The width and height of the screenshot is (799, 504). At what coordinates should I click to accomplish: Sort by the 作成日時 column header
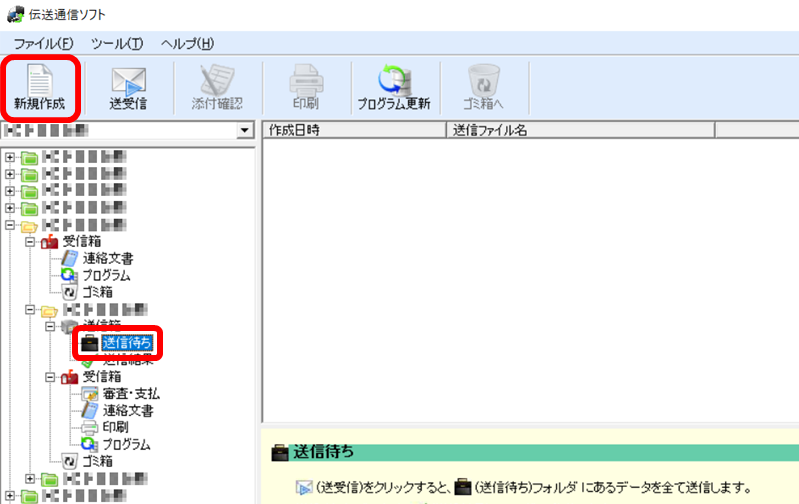pyautogui.click(x=351, y=130)
